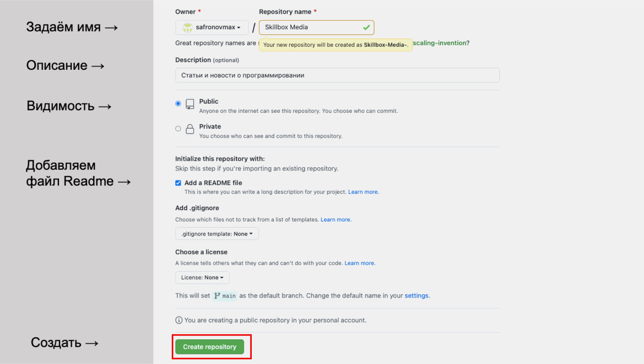Click the scaling-invention suggested name
The width and height of the screenshot is (644, 364).
[440, 43]
